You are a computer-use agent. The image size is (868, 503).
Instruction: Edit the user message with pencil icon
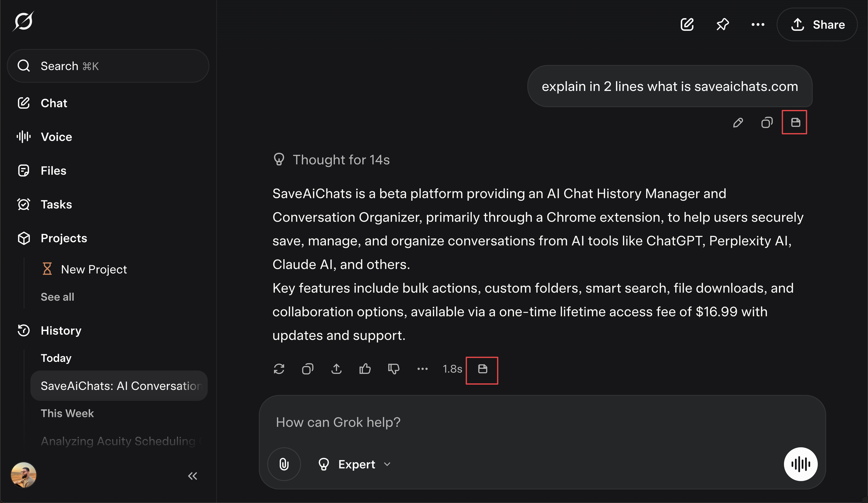pos(738,123)
